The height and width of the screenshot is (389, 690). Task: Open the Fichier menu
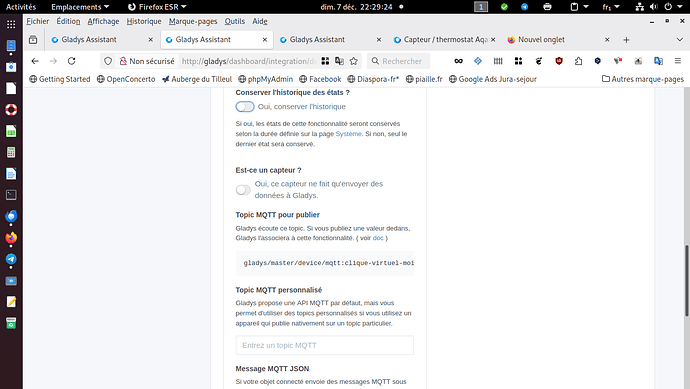coord(37,21)
